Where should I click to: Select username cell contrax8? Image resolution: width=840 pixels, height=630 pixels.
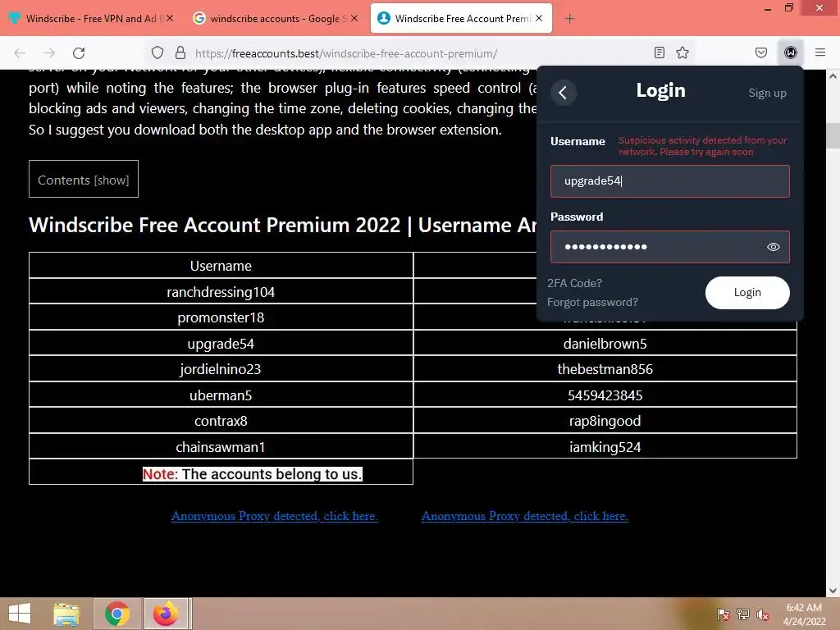221,421
